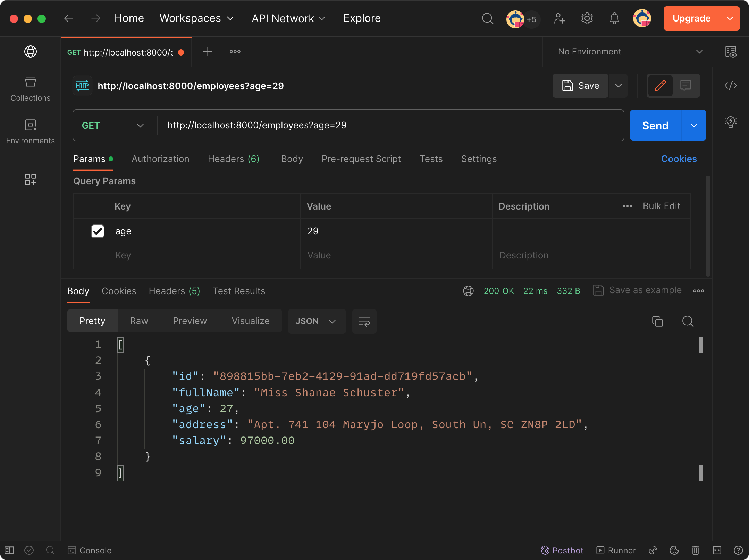This screenshot has height=560, width=749.
Task: Click the Send button
Action: [x=655, y=126]
